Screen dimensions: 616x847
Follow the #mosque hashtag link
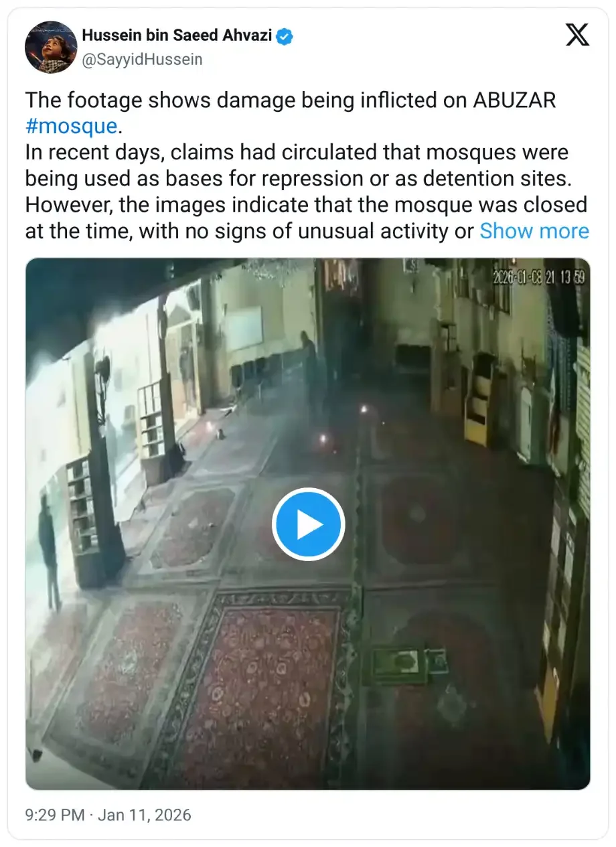pyautogui.click(x=71, y=126)
